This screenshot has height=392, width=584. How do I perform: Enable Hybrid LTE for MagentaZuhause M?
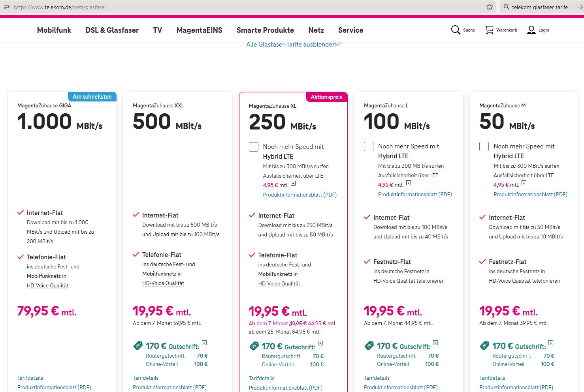click(x=484, y=146)
